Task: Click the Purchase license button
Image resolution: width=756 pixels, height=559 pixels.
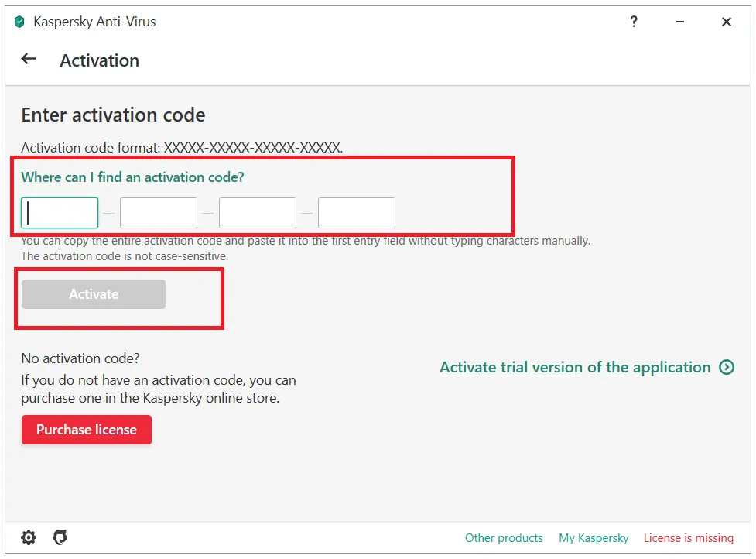Action: click(x=87, y=430)
